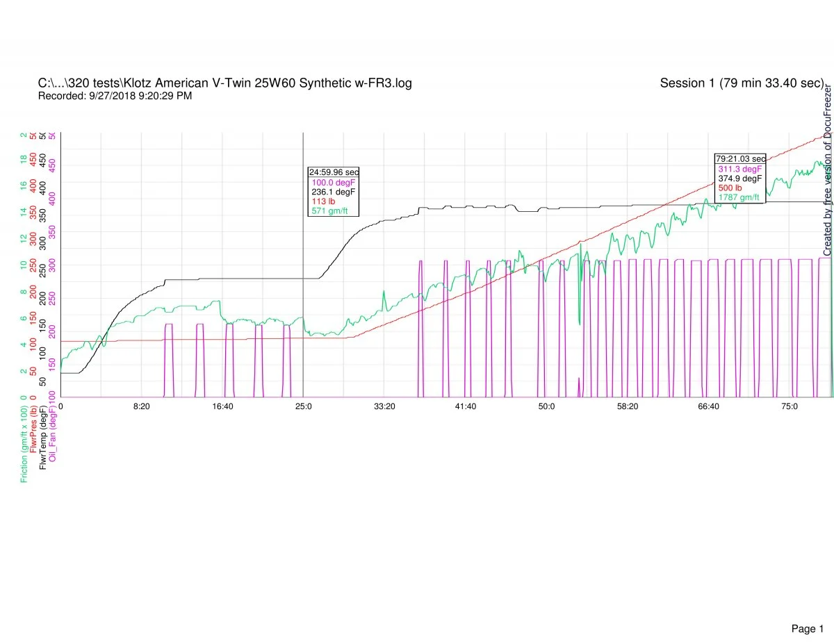Click the Recorded 9/27/2018 timestamp line
834x644 pixels.
pos(115,96)
